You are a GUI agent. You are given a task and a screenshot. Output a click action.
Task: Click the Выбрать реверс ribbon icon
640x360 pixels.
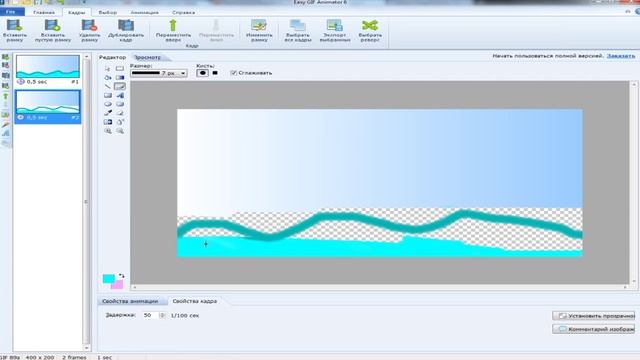pyautogui.click(x=370, y=26)
